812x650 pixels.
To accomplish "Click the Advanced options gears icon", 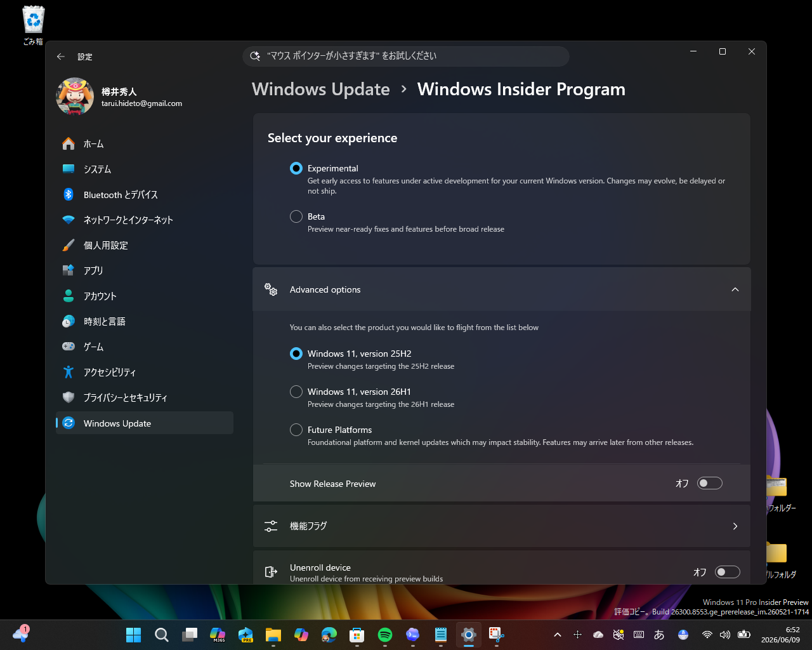I will 271,289.
